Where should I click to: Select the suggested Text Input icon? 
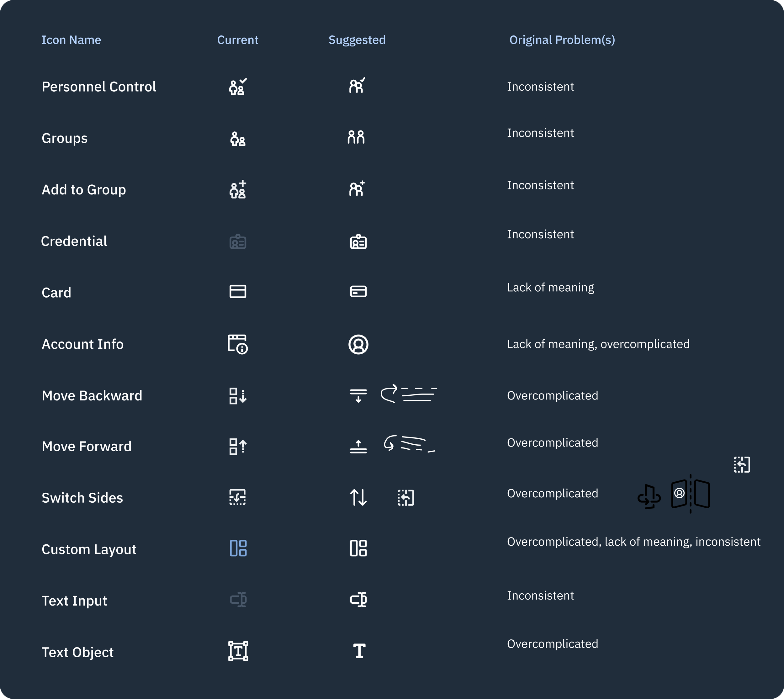358,600
